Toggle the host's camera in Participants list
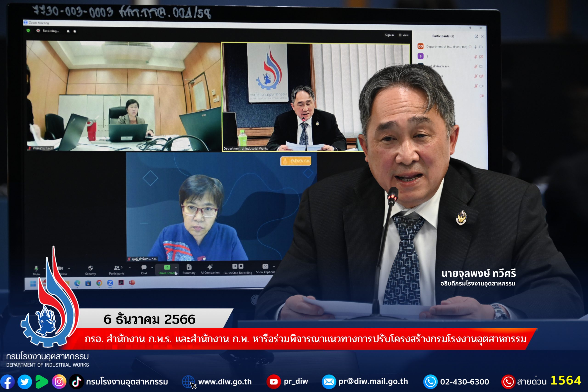This screenshot has width=588, height=392. pyautogui.click(x=481, y=47)
